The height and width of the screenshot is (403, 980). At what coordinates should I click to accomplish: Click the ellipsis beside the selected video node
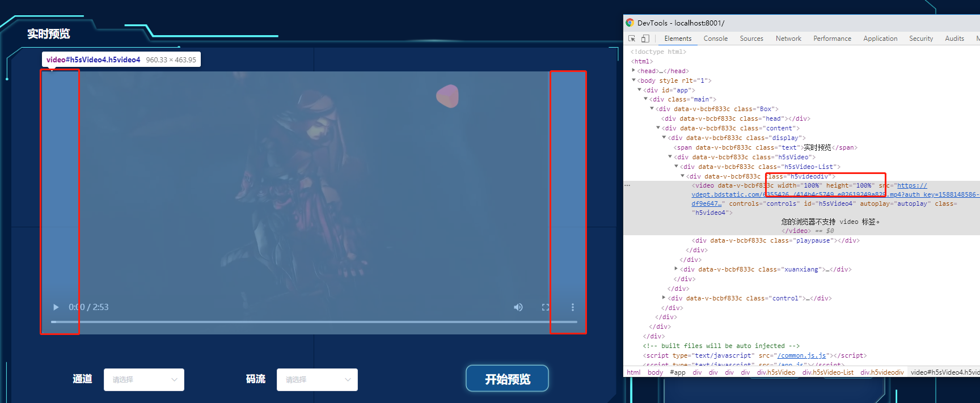pos(627,185)
